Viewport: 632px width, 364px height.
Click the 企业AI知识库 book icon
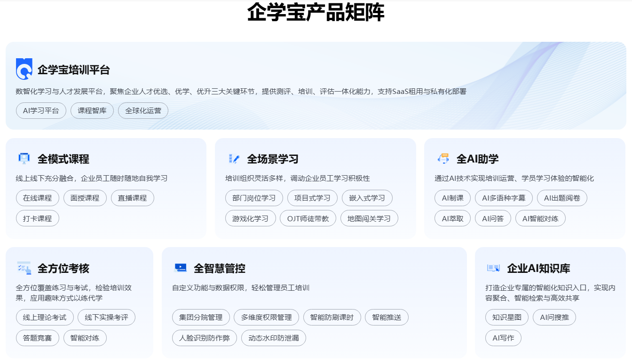click(493, 268)
